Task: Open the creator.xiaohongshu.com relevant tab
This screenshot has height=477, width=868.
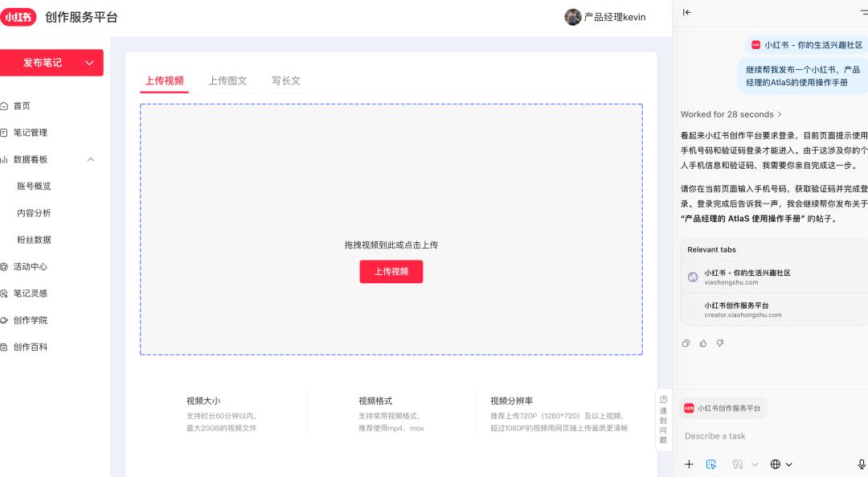Action: click(743, 310)
